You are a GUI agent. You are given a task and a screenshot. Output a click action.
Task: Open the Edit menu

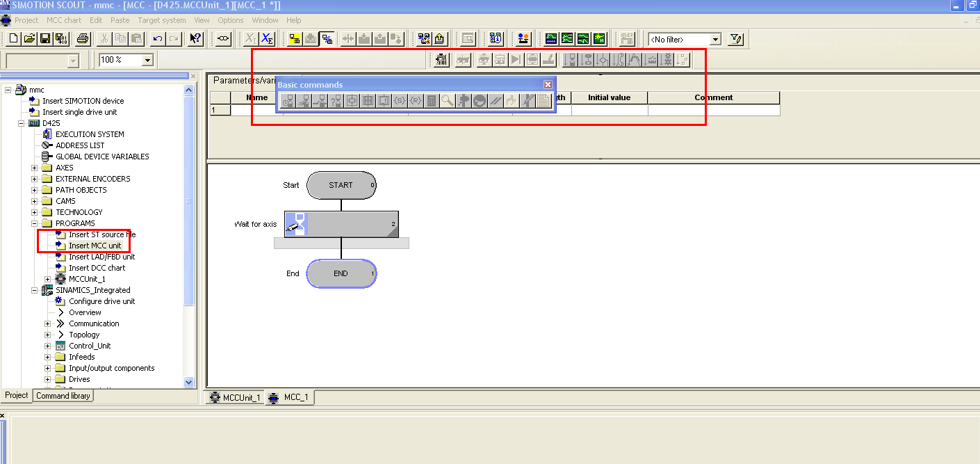[x=96, y=20]
